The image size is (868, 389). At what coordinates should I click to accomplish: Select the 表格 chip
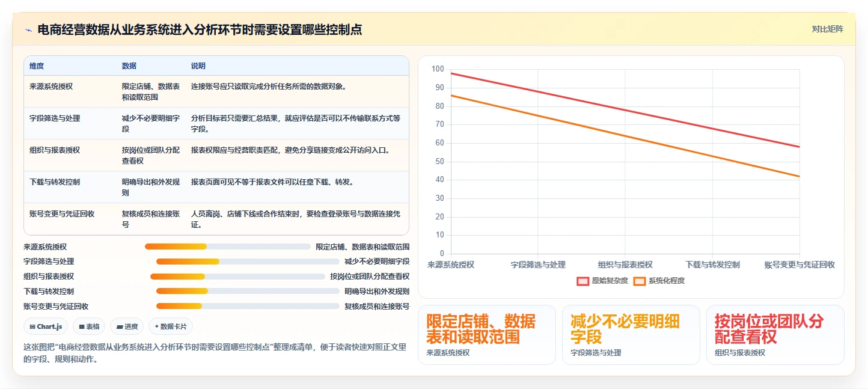pyautogui.click(x=89, y=326)
